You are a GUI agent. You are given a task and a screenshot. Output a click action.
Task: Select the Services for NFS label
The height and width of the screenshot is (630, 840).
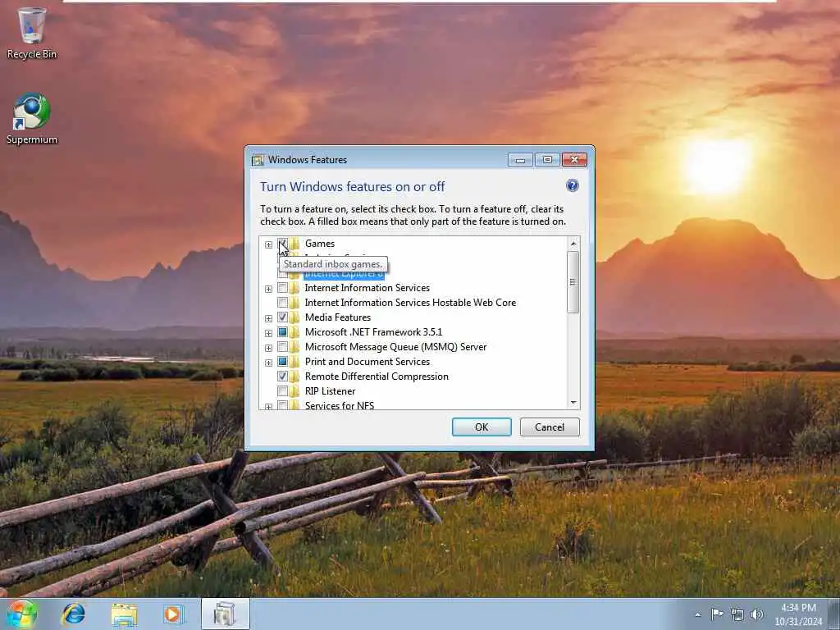click(340, 405)
